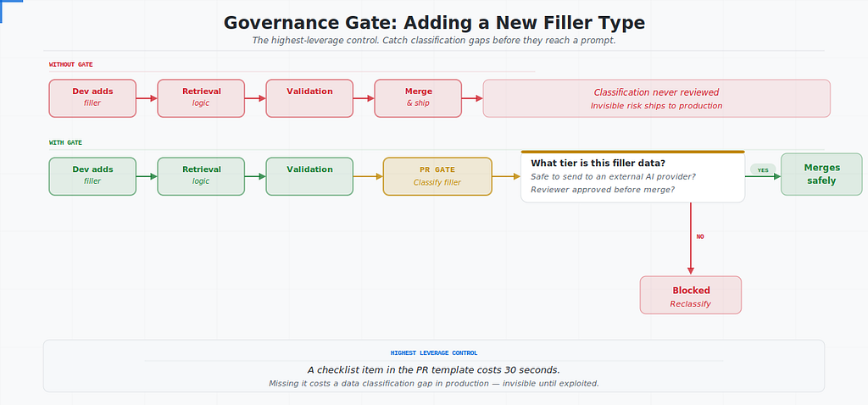Select the green 'Validation' node
This screenshot has width=868, height=405.
tap(309, 176)
